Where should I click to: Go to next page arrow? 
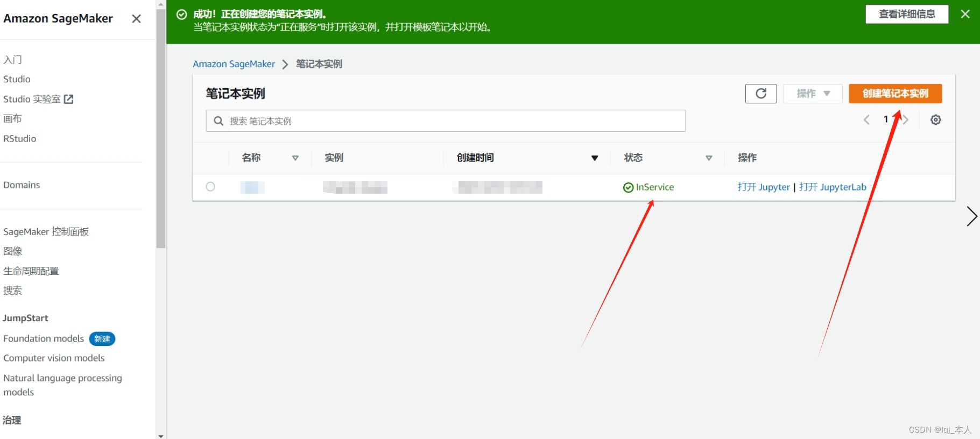pos(906,120)
